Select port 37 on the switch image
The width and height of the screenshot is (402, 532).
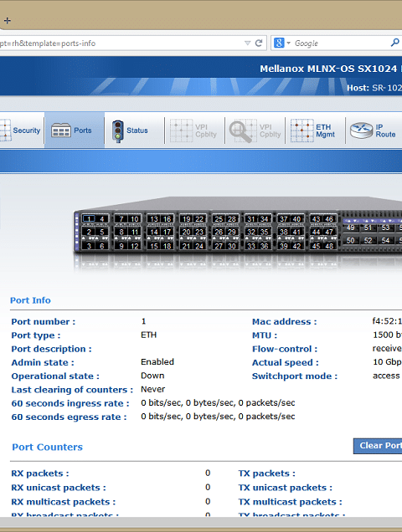click(x=284, y=219)
